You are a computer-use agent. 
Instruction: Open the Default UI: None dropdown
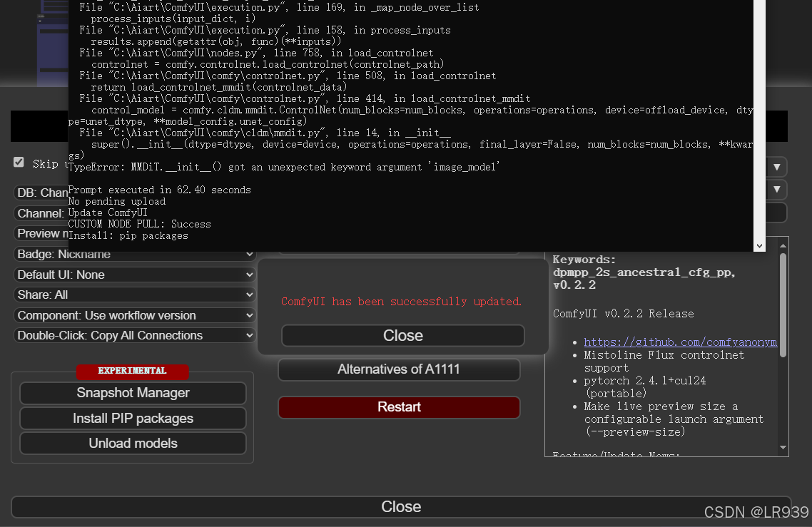click(x=135, y=275)
